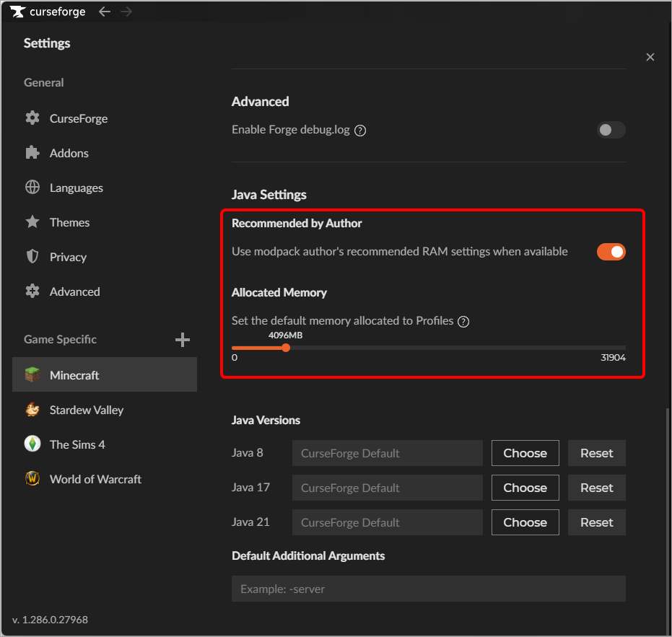This screenshot has width=672, height=637.
Task: Click the Java 8 path field
Action: pos(388,453)
